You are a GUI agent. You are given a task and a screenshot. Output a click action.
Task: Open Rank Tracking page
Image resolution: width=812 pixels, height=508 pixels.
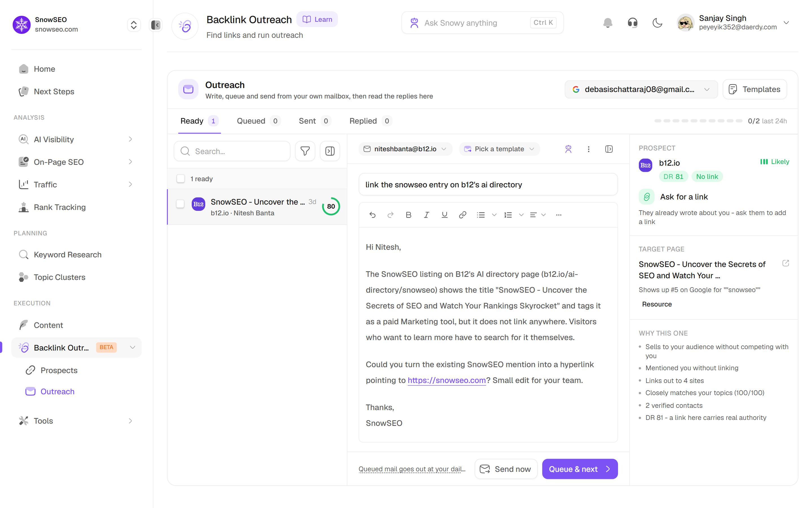pos(76,207)
